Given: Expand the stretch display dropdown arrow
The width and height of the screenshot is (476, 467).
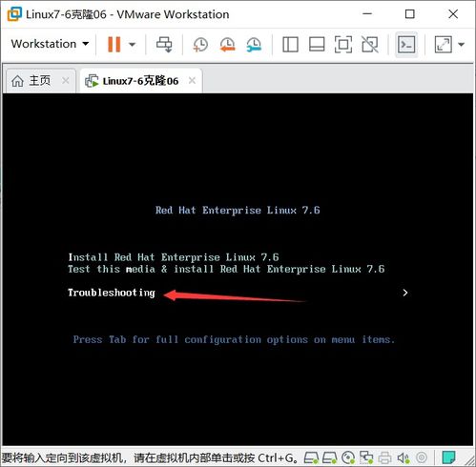Looking at the screenshot, I should pyautogui.click(x=461, y=44).
